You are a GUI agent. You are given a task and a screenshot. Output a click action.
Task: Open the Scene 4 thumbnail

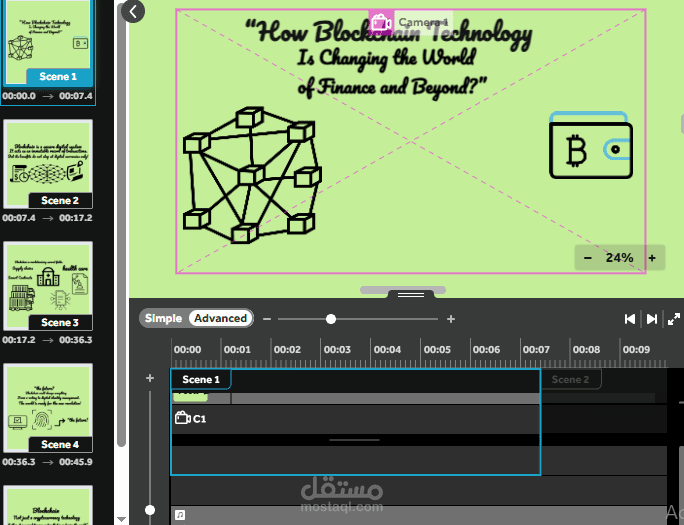48,408
